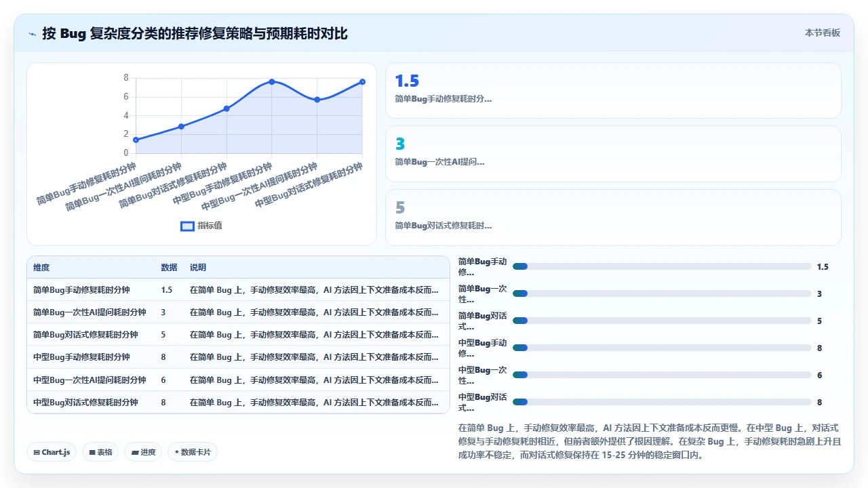The height and width of the screenshot is (488, 868).
Task: Click table cell 中型Bug对话式修复耗时分钟
Action: coord(85,403)
